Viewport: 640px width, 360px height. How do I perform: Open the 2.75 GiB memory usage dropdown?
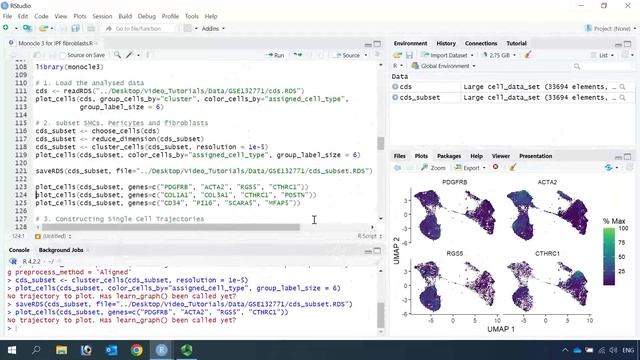(x=499, y=55)
